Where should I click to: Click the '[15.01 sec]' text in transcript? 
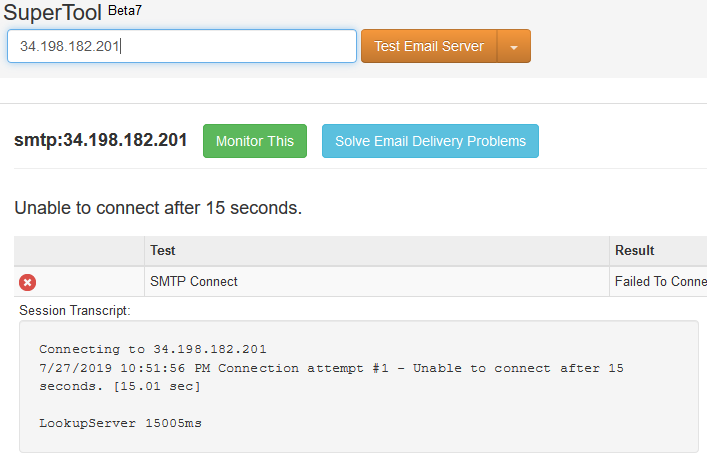157,386
